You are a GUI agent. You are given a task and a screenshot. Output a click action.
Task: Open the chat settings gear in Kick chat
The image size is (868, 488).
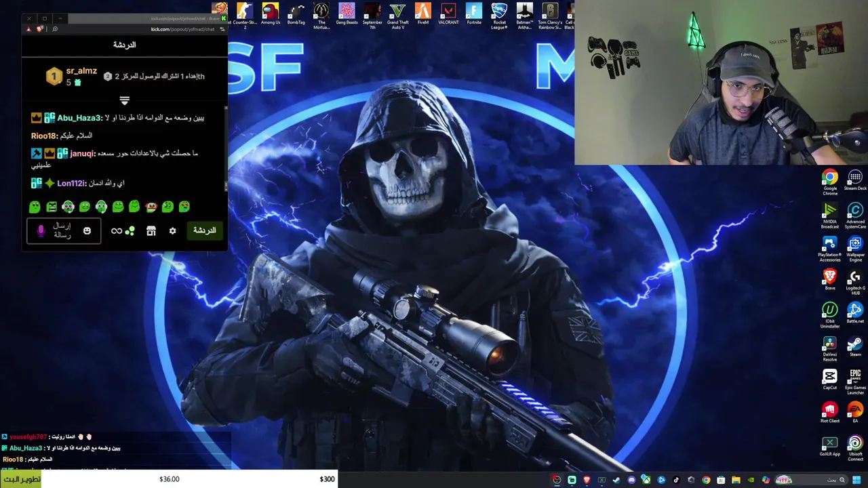[x=172, y=231]
